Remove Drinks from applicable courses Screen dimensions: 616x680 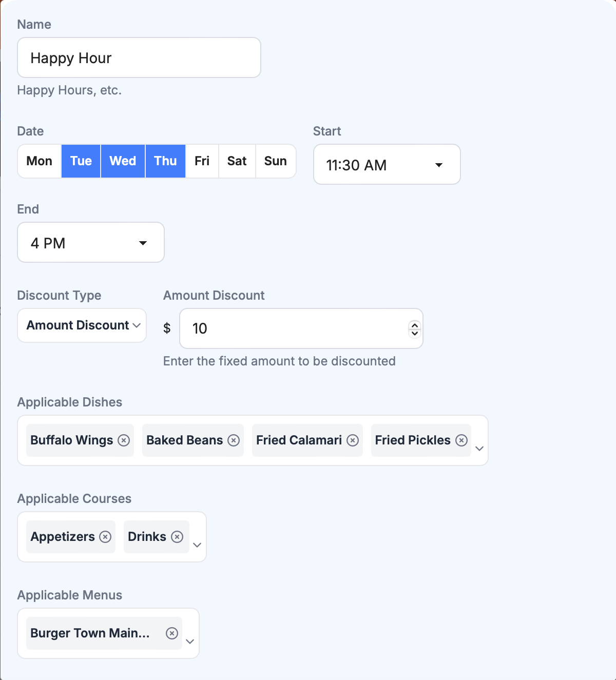pyautogui.click(x=177, y=536)
